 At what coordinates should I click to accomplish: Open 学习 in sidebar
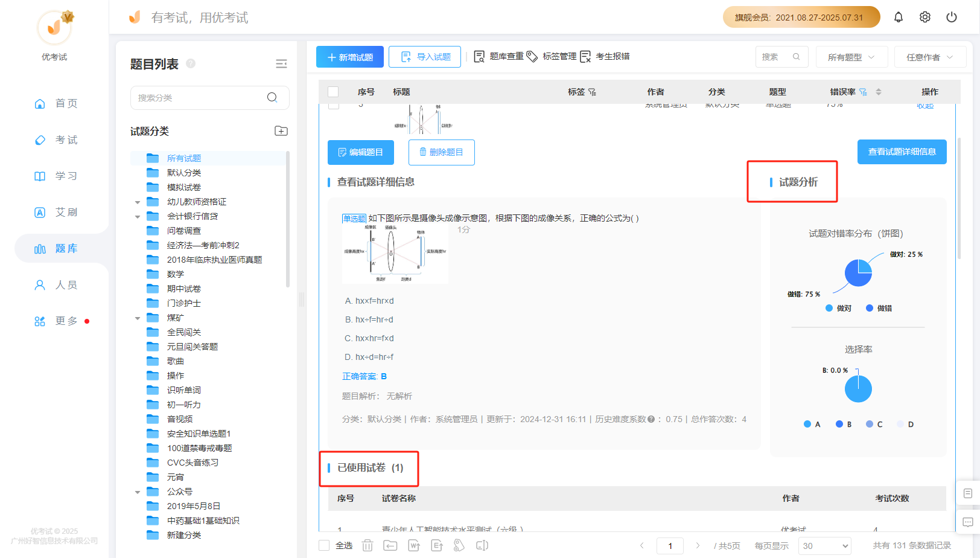(56, 176)
